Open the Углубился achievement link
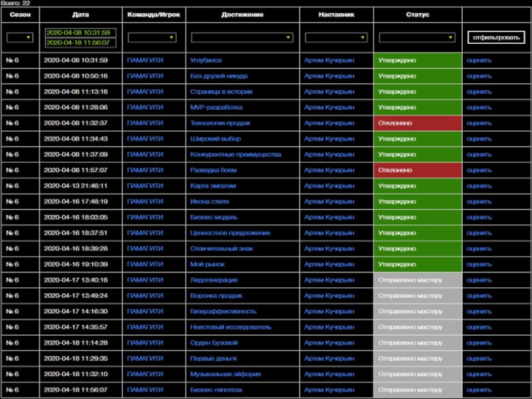The image size is (532, 399). (x=205, y=61)
